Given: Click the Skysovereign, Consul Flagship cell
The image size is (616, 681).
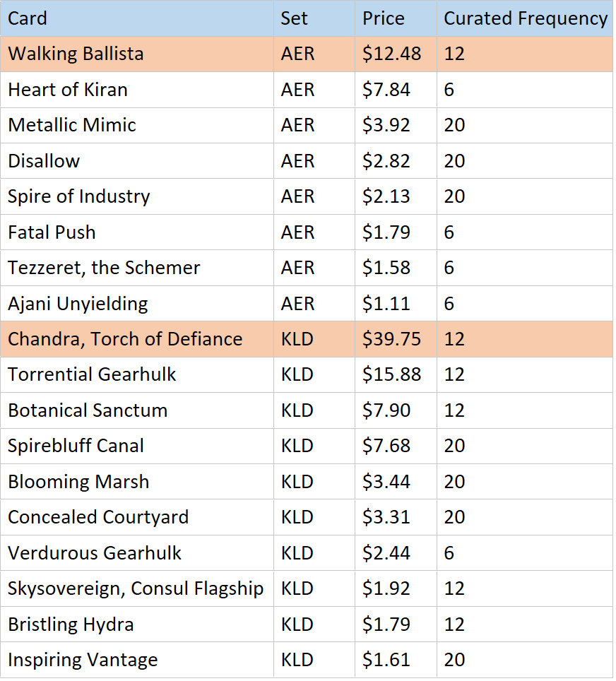Looking at the screenshot, I should coord(136,588).
